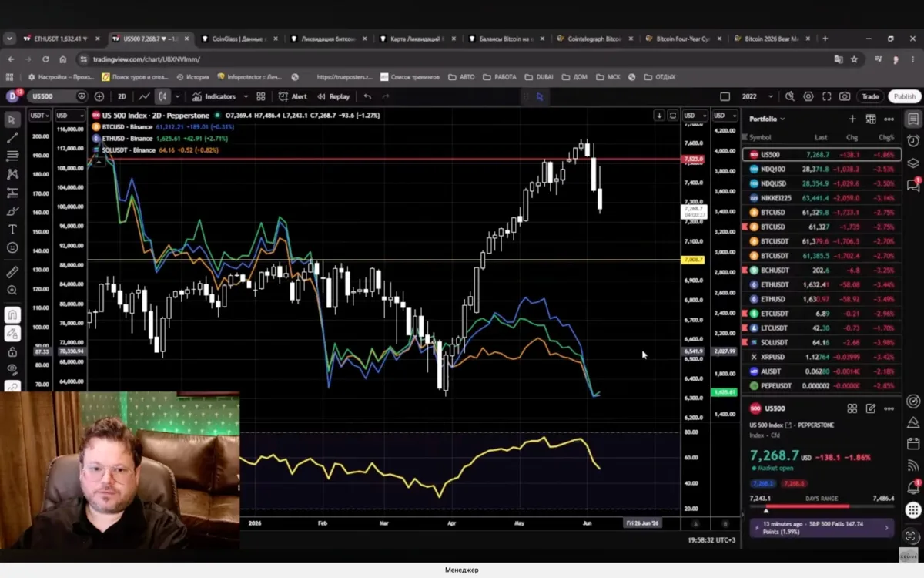Image resolution: width=924 pixels, height=578 pixels.
Task: Take a chart snapshot with camera icon
Action: point(845,96)
